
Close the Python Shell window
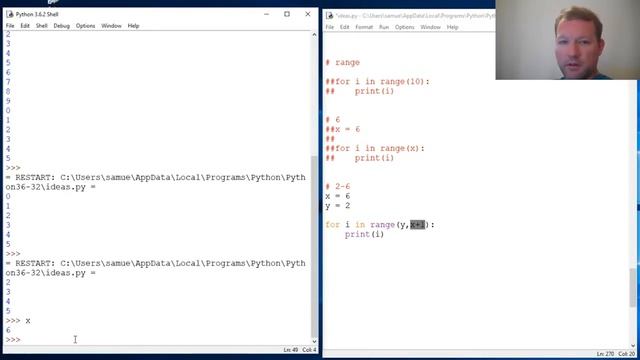pos(308,14)
